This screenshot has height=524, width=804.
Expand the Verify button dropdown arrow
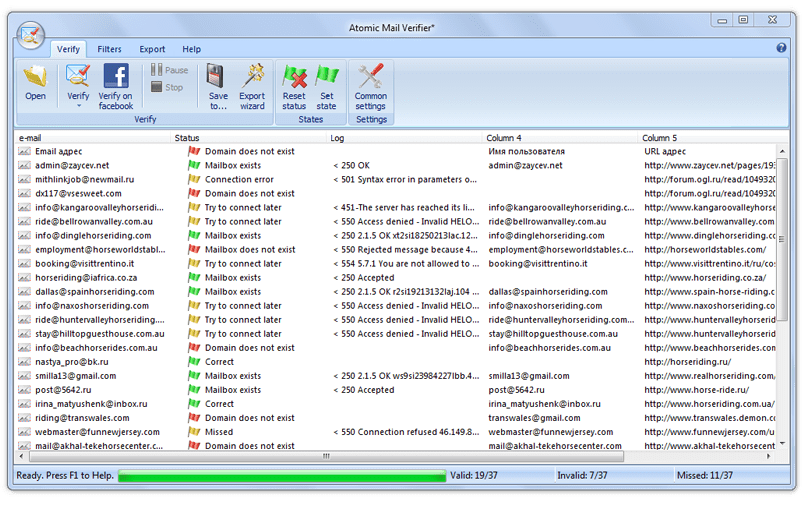tap(78, 106)
